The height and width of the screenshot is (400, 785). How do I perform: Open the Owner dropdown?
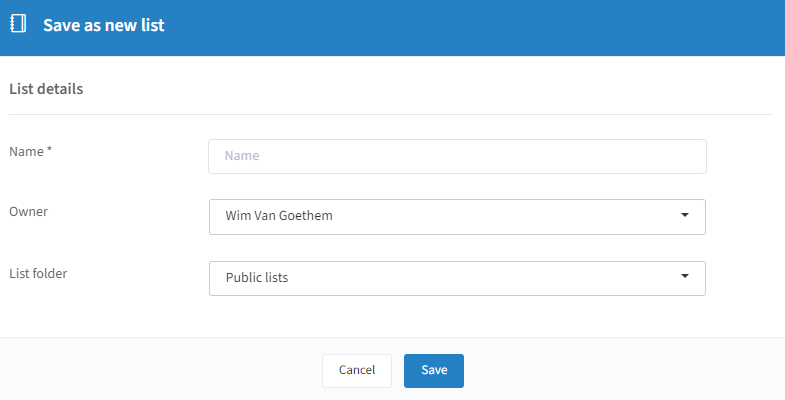click(457, 217)
